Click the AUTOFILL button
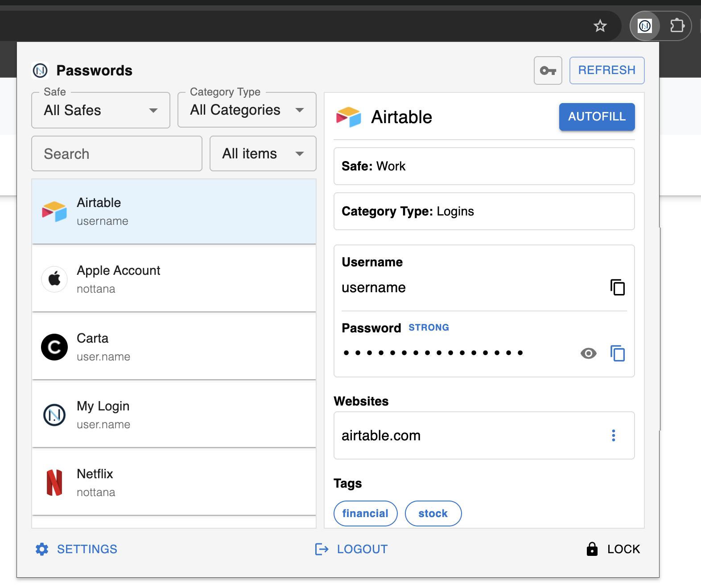 click(597, 117)
